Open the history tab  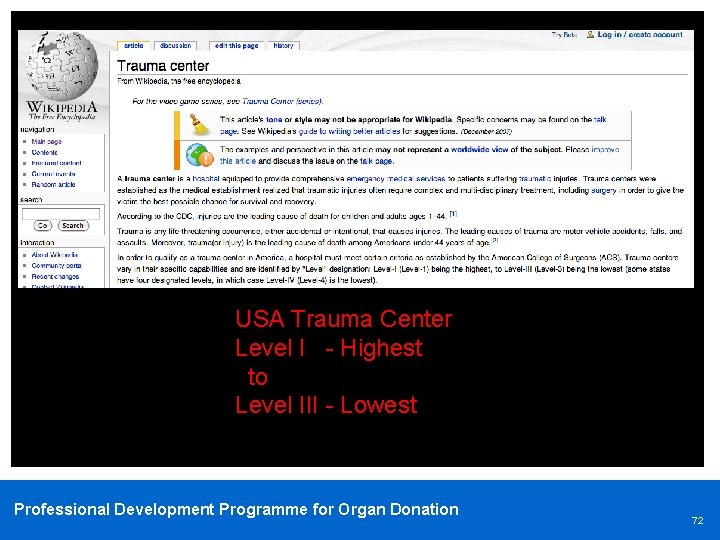click(x=283, y=45)
